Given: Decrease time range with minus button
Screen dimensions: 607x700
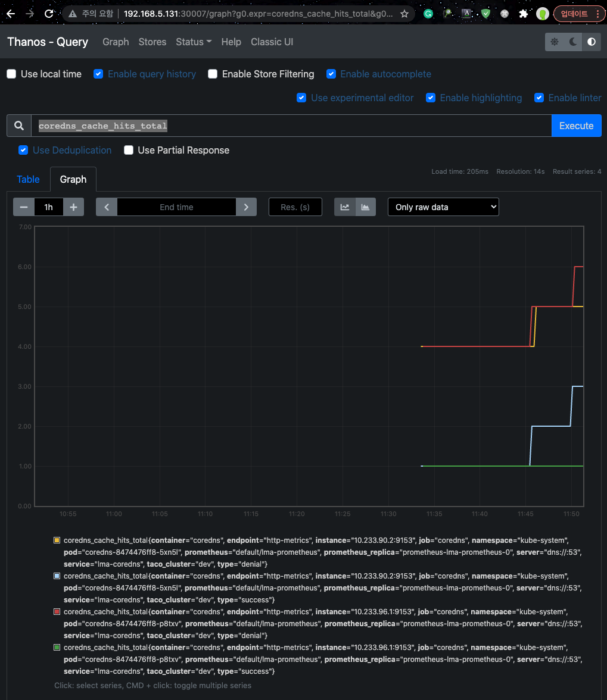Looking at the screenshot, I should pyautogui.click(x=24, y=207).
